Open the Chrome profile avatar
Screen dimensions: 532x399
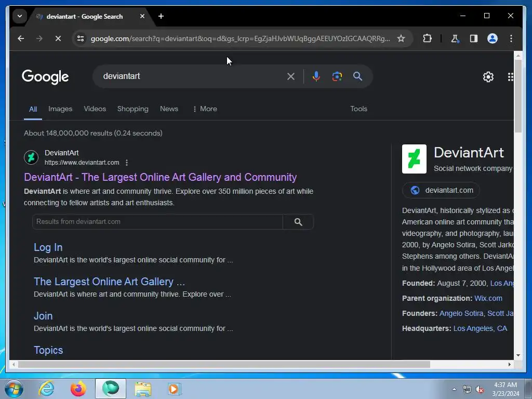493,38
